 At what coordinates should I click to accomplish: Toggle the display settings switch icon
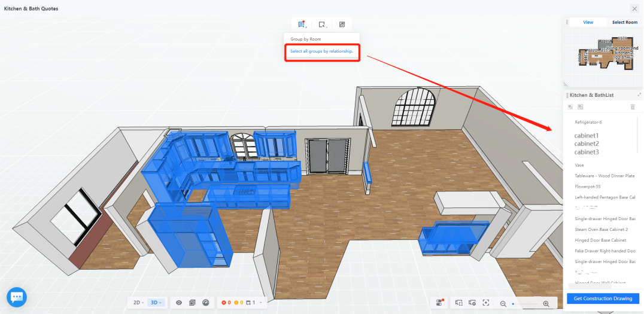(x=440, y=303)
